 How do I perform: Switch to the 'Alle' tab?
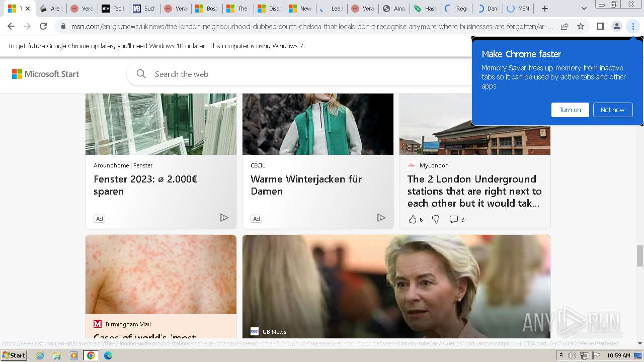[x=50, y=9]
